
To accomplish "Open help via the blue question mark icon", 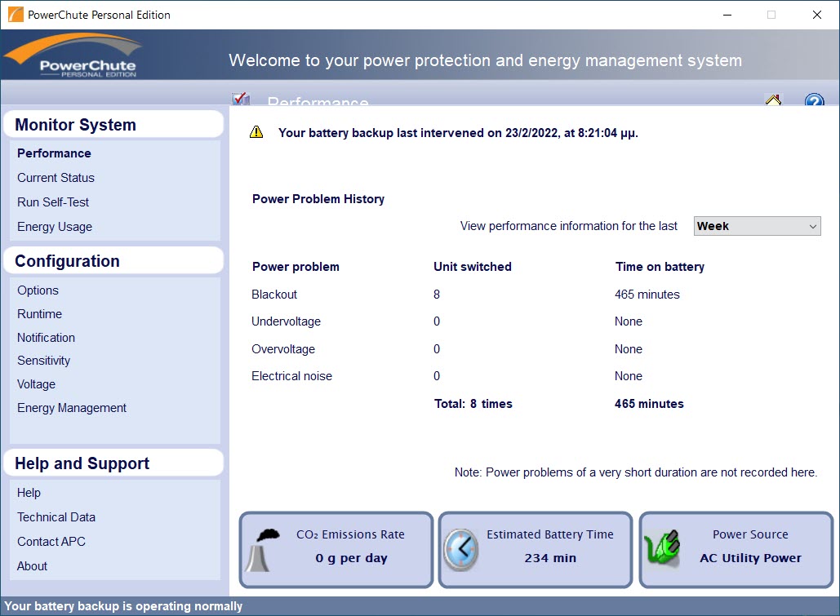I will [x=815, y=100].
